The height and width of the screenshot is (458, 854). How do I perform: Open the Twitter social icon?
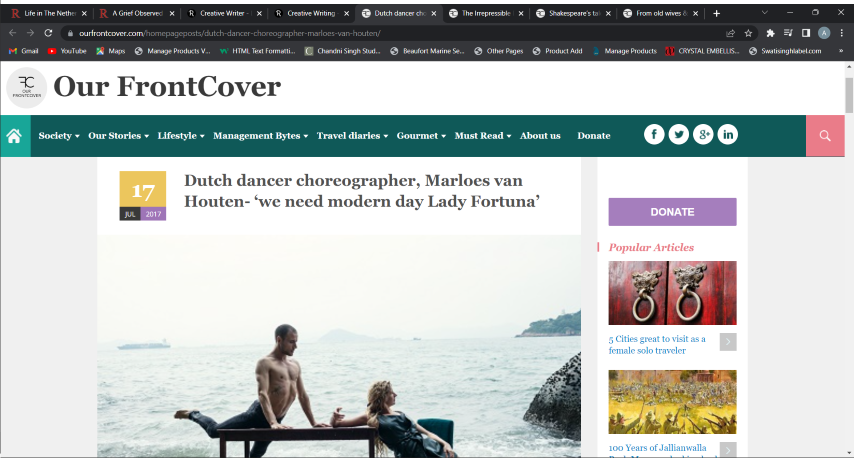pos(678,135)
